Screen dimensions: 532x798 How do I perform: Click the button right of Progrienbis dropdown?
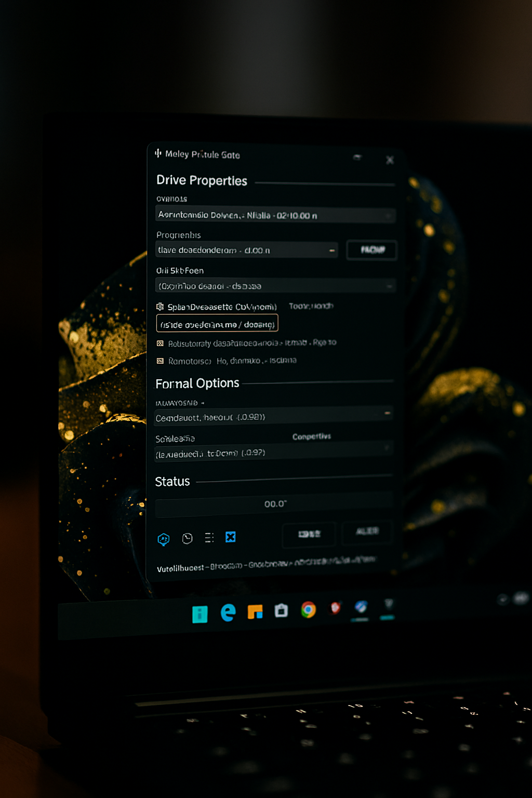[x=372, y=250]
